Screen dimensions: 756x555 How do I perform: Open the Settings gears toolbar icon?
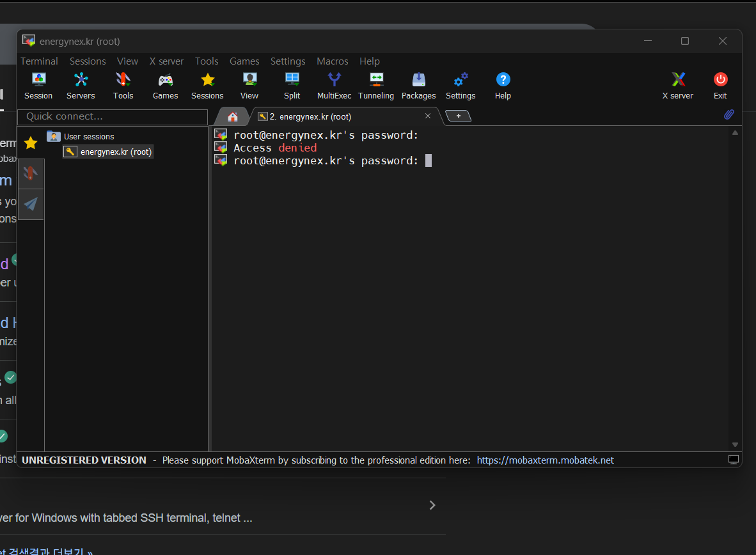coord(461,86)
